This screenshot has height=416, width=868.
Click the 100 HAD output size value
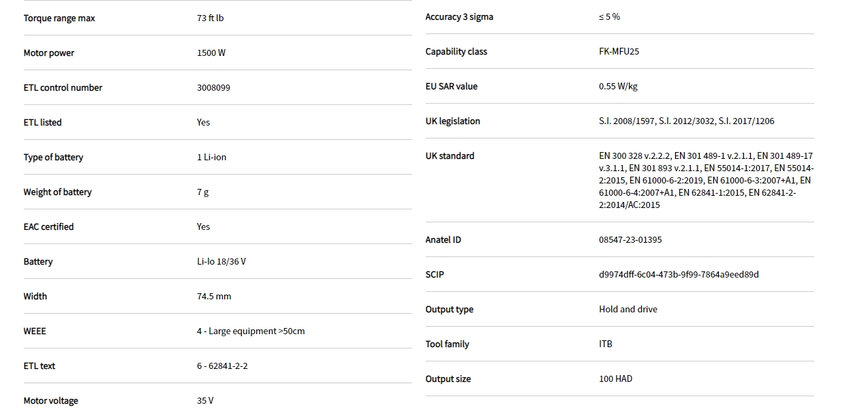point(615,379)
